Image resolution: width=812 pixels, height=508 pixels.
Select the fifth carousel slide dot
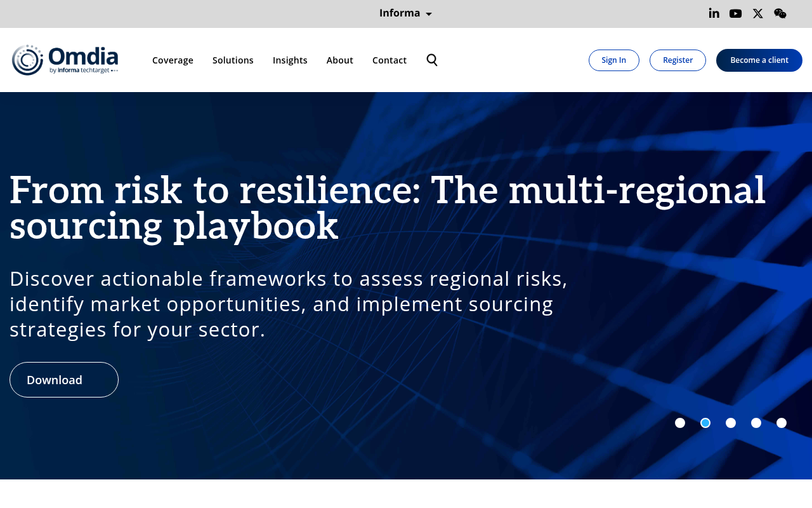(782, 423)
